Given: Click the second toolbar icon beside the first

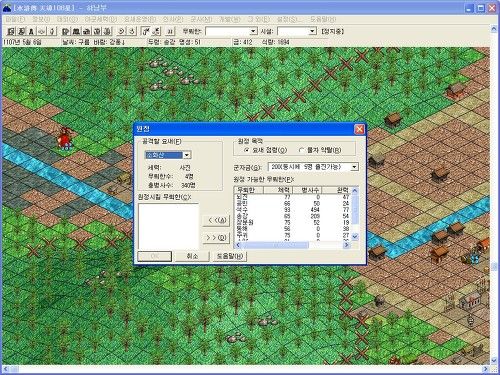Looking at the screenshot, I should 21,31.
